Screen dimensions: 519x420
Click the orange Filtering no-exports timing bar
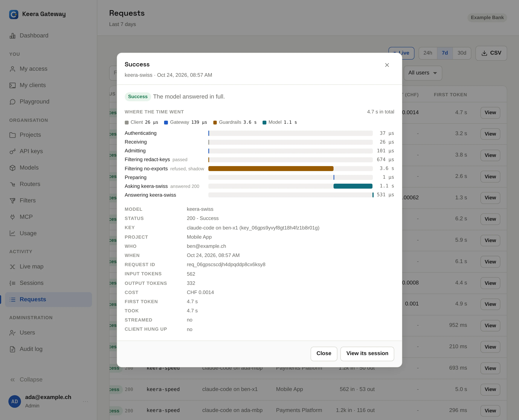tap(271, 169)
